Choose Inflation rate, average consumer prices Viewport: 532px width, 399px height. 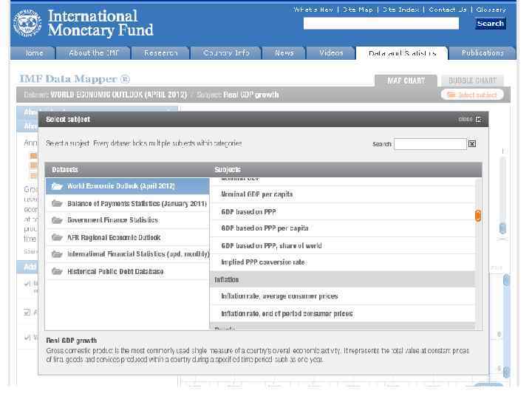coord(342,296)
